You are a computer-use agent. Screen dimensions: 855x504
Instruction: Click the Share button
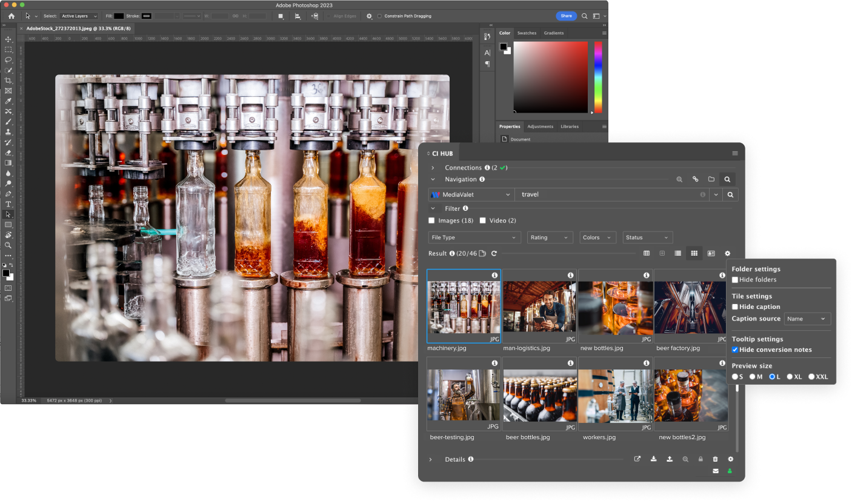[566, 16]
